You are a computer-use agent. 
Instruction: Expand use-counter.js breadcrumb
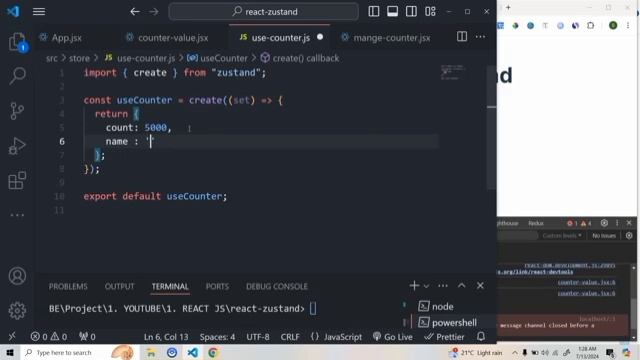click(x=140, y=58)
